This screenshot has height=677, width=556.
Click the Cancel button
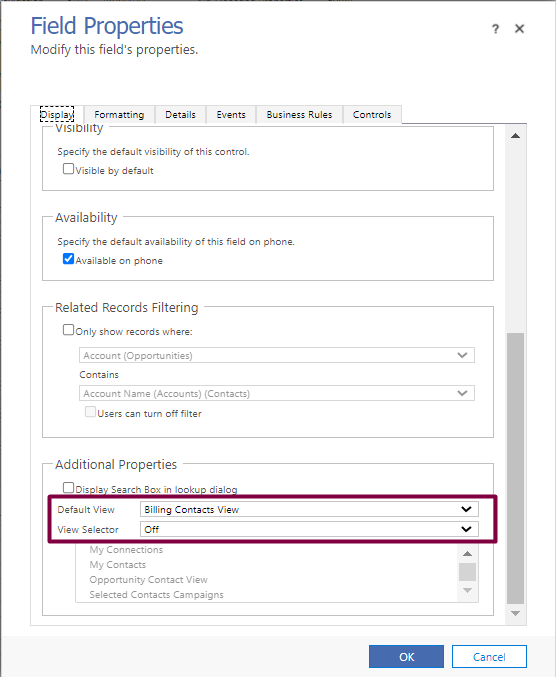[x=489, y=657]
